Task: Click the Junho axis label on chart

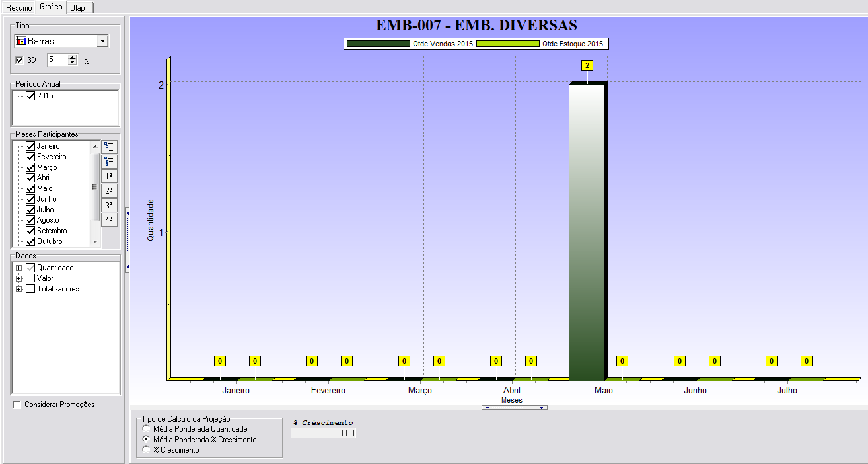Action: point(695,391)
